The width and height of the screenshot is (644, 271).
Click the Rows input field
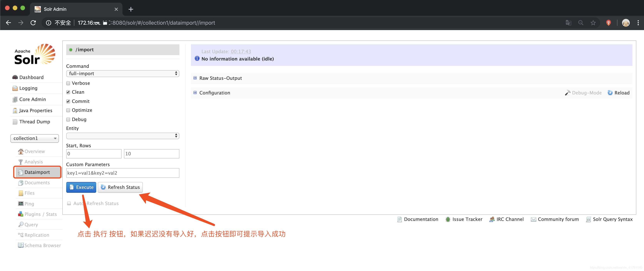point(151,154)
